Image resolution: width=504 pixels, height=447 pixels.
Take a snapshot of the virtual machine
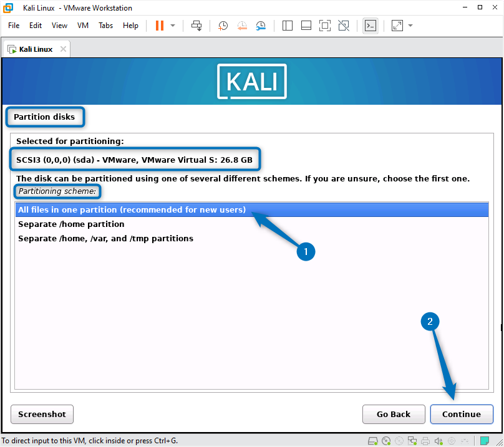point(222,26)
